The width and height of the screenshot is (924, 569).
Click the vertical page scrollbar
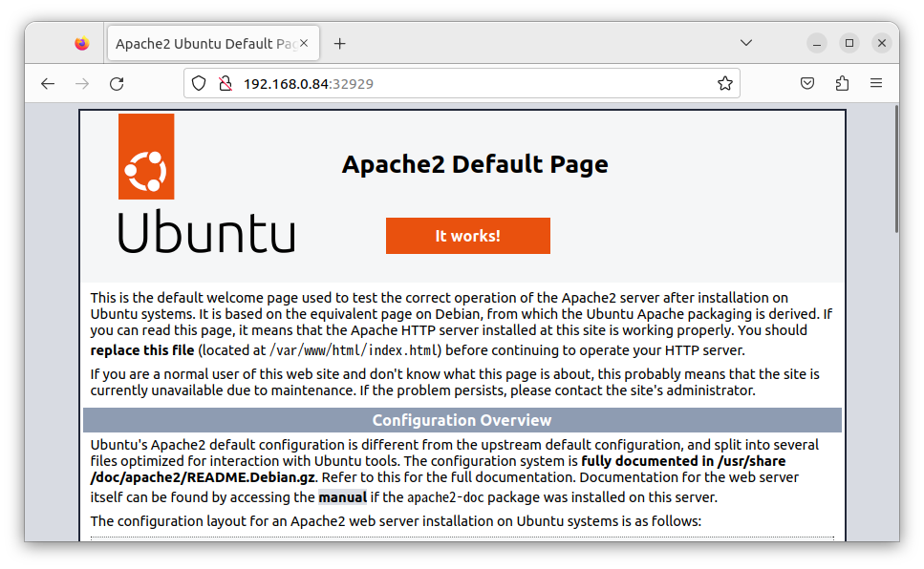point(896,171)
